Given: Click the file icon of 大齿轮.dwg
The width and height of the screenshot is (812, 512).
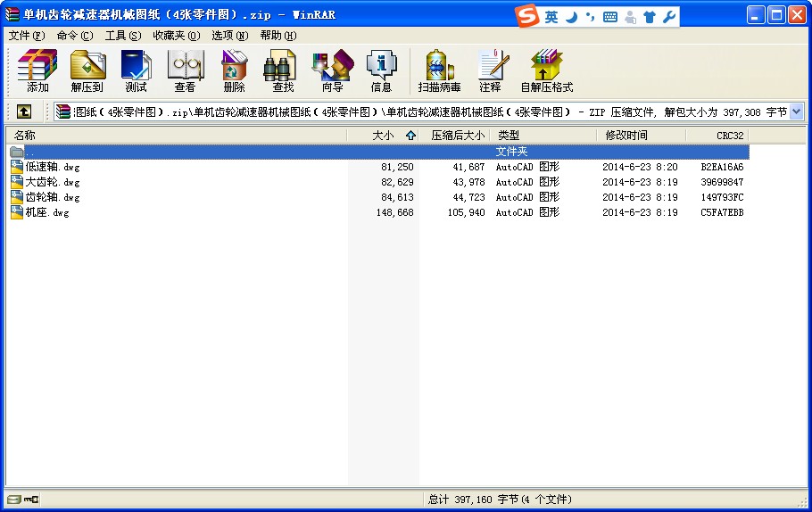Looking at the screenshot, I should (17, 182).
